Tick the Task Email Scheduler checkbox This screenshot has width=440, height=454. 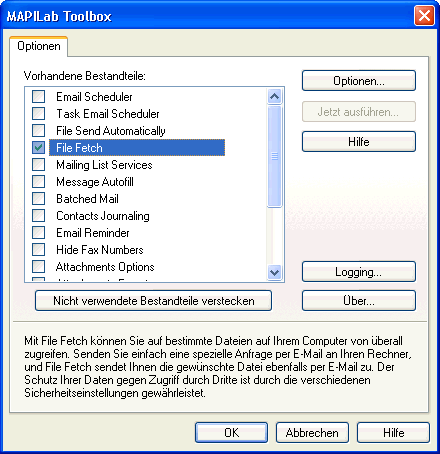(x=38, y=114)
